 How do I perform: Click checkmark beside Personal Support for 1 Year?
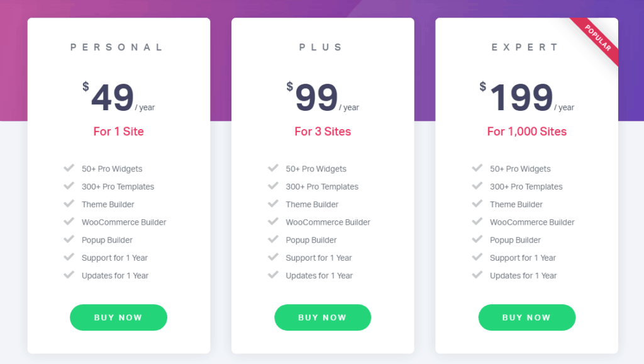coord(69,257)
